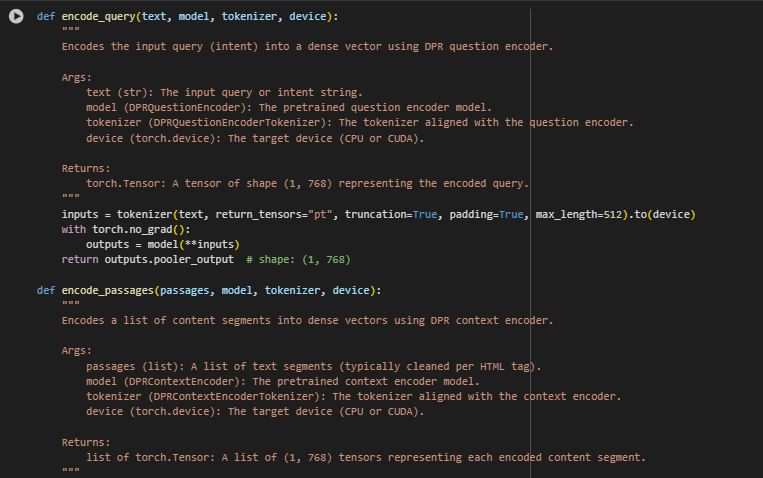The width and height of the screenshot is (763, 478).
Task: Click the max_length=512 argument
Action: coord(579,214)
